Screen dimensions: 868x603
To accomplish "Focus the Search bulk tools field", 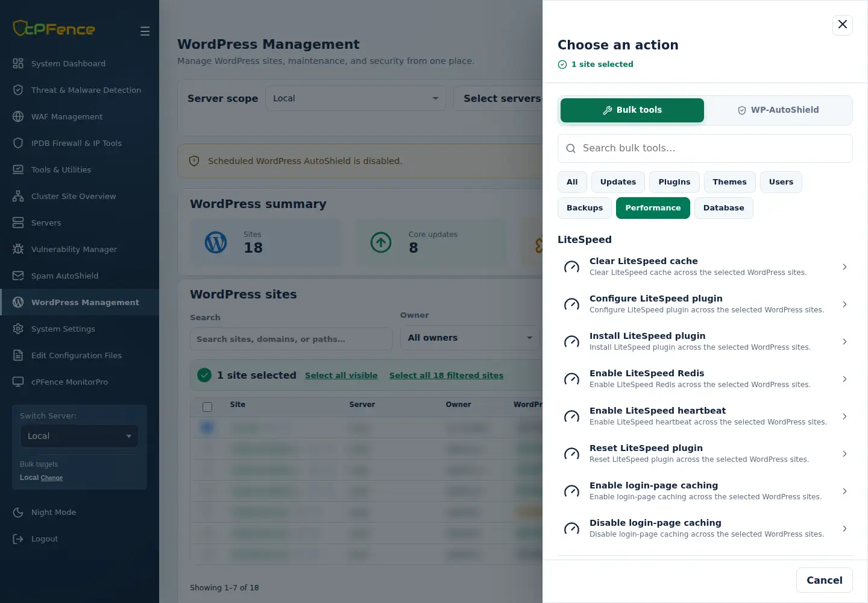I will click(x=705, y=148).
